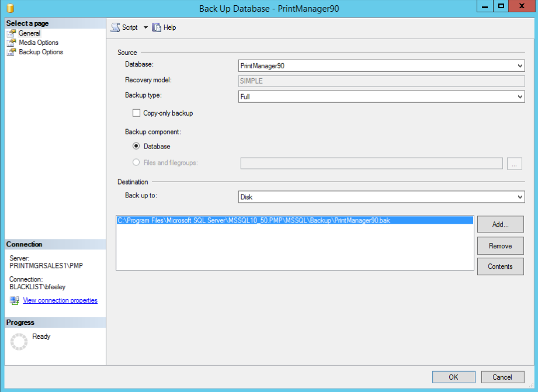Cancel the Back Up Database dialog
The image size is (538, 392).
502,377
